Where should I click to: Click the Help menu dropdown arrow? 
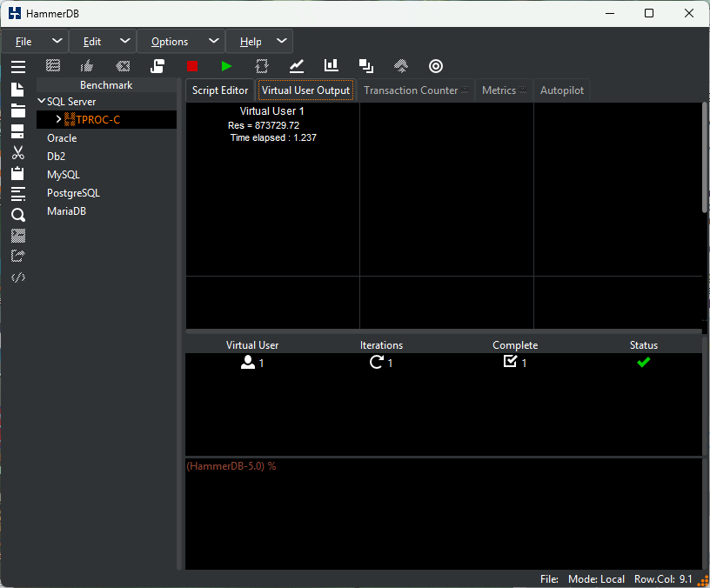coord(282,41)
